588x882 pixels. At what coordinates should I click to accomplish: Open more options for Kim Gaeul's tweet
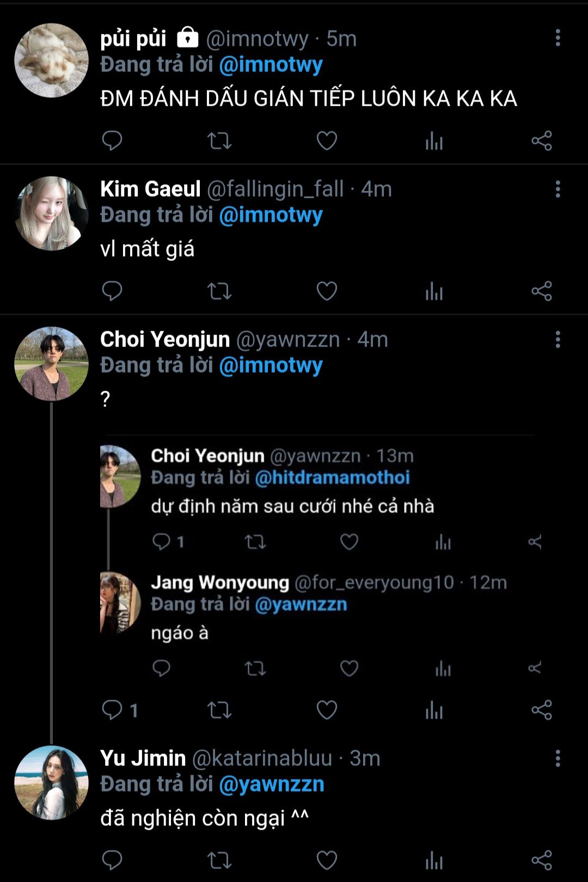(x=558, y=189)
